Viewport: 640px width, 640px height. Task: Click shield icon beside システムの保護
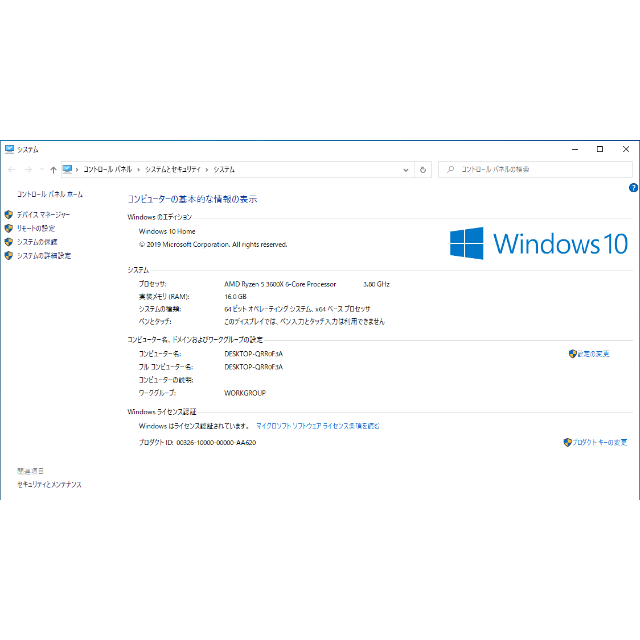[9, 242]
